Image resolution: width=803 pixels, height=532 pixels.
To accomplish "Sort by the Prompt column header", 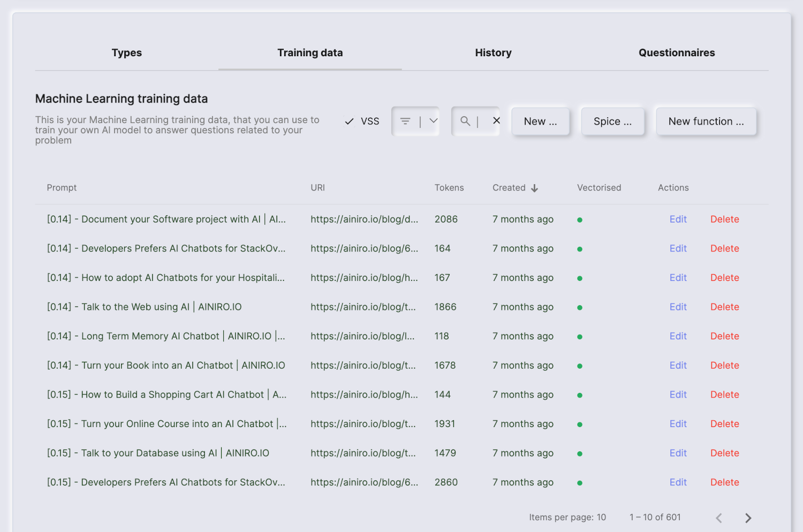I will (62, 188).
